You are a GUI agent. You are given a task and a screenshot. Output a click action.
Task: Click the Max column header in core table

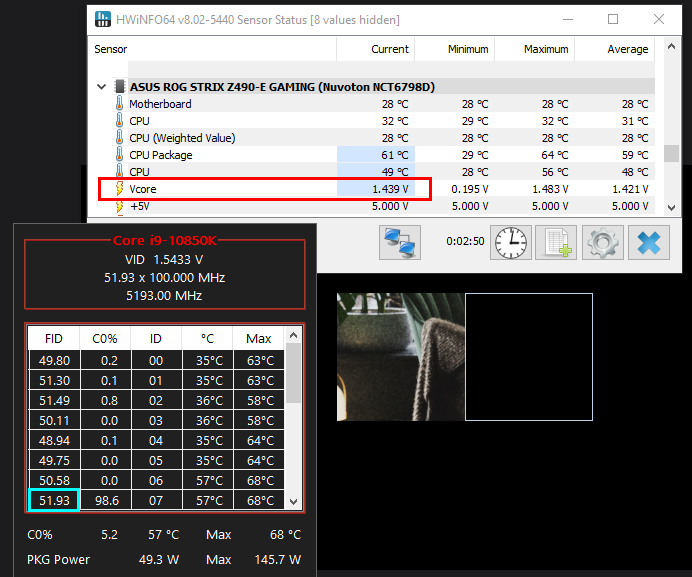tap(259, 339)
